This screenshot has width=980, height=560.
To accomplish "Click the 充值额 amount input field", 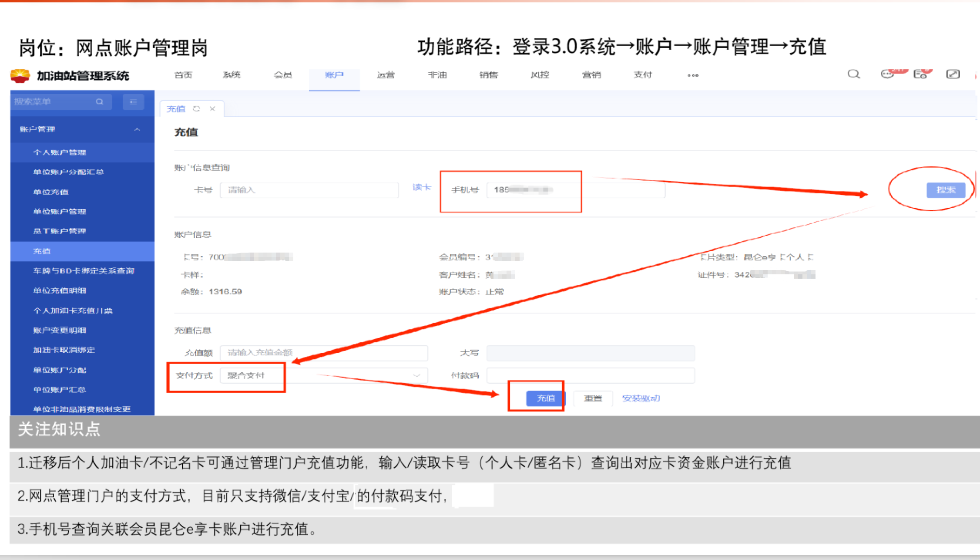I will (x=324, y=353).
